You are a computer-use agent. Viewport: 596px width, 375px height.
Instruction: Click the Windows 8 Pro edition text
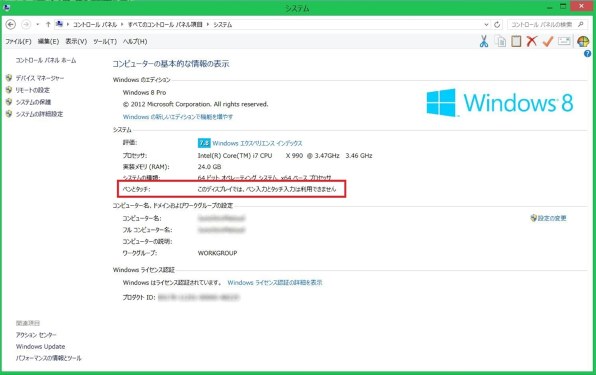tap(144, 92)
